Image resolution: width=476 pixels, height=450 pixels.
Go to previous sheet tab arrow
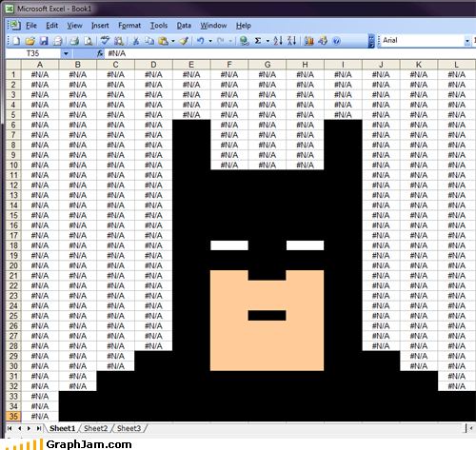click(20, 428)
